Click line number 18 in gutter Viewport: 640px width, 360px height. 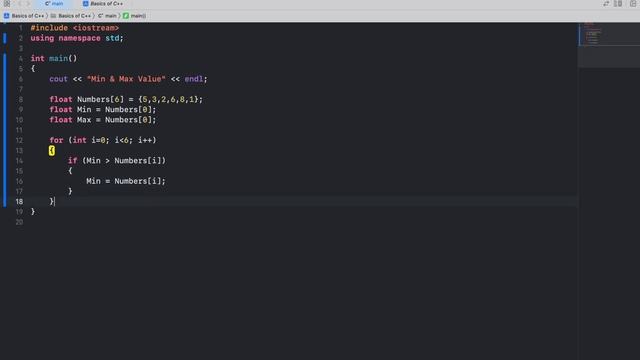(x=19, y=202)
